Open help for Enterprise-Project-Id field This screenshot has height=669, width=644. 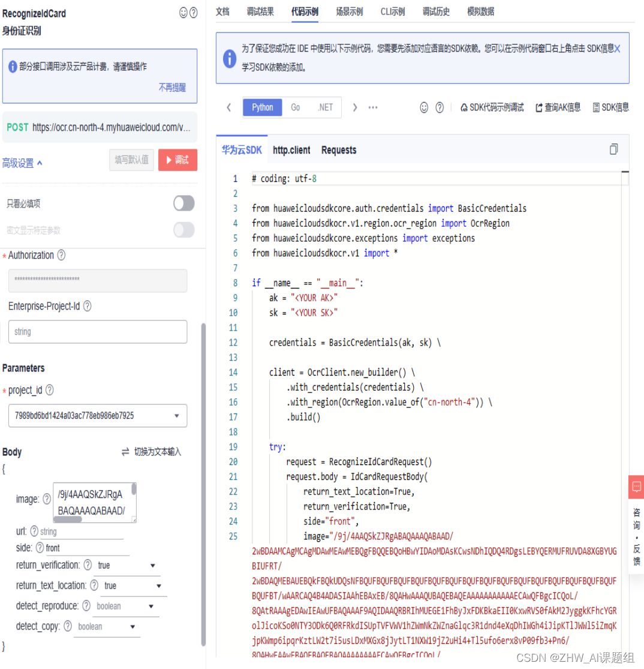coord(88,306)
